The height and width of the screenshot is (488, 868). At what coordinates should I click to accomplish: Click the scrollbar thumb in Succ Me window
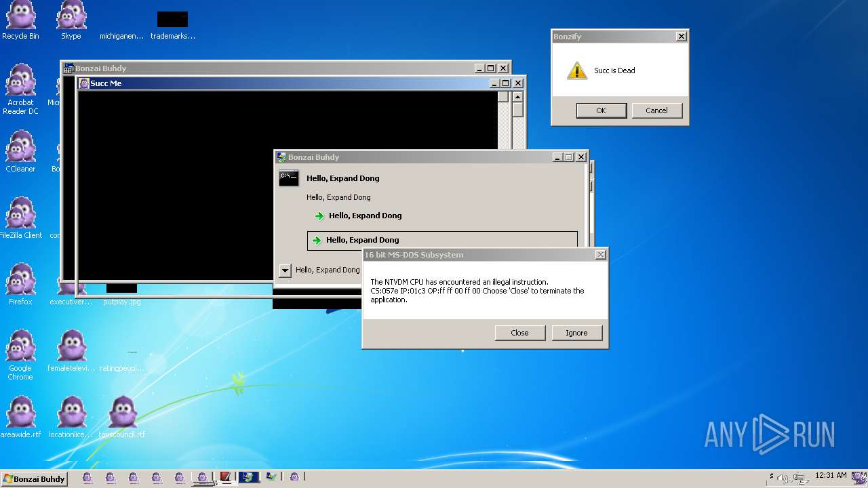tap(517, 109)
